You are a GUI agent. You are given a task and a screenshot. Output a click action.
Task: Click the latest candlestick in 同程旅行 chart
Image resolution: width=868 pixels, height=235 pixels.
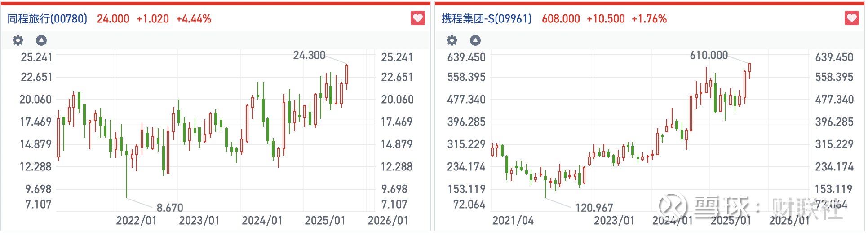(347, 74)
